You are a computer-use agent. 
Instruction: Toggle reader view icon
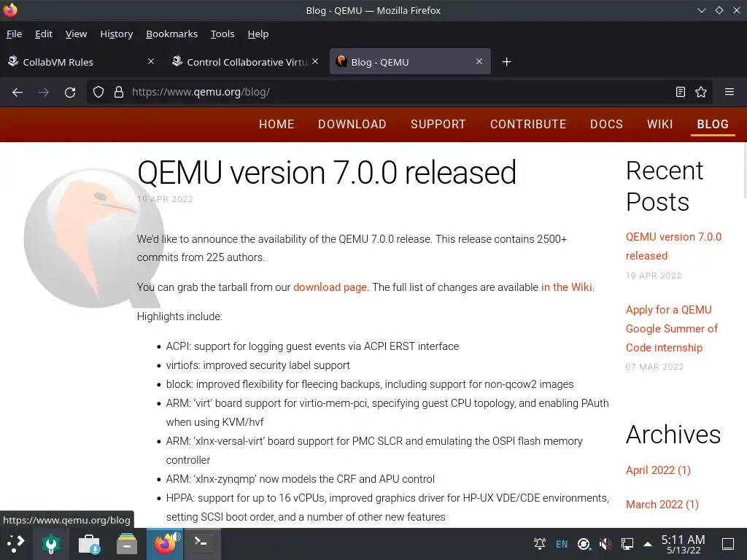click(681, 92)
